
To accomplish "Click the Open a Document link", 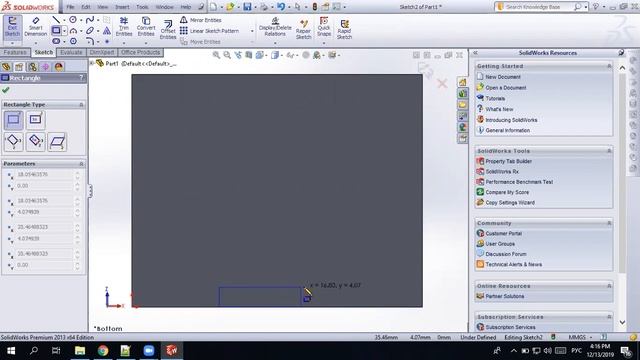I will (506, 88).
